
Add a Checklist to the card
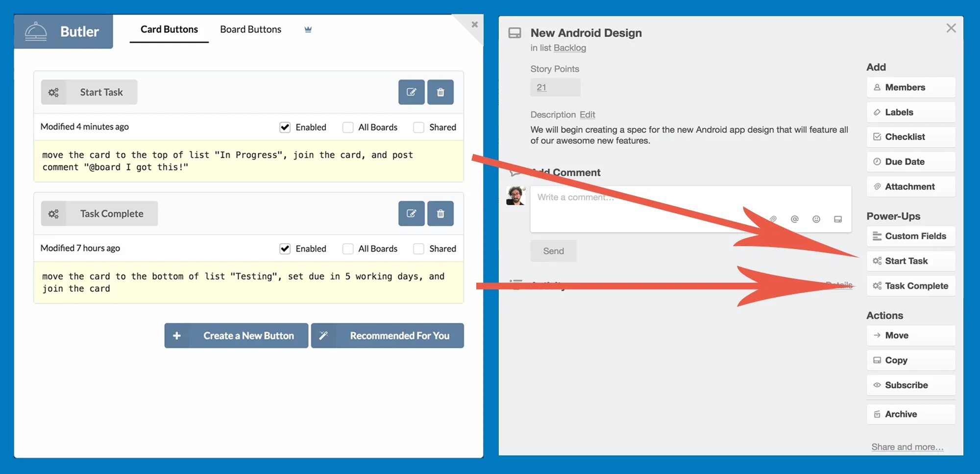(911, 137)
